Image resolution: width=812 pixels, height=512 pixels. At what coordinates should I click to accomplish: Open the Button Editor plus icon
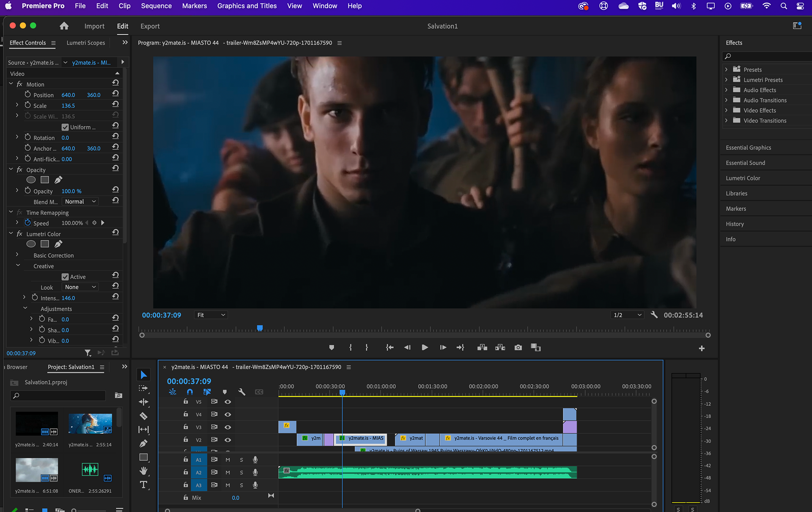pos(702,348)
